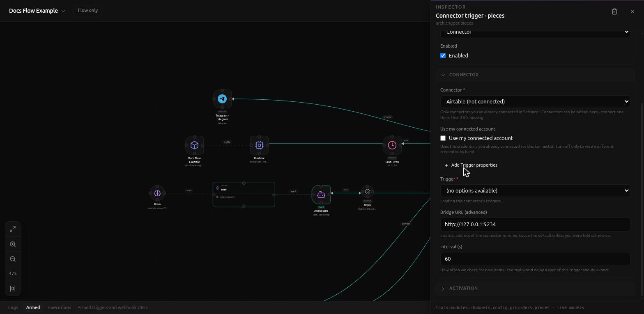Check Use my connected account

coord(443,138)
